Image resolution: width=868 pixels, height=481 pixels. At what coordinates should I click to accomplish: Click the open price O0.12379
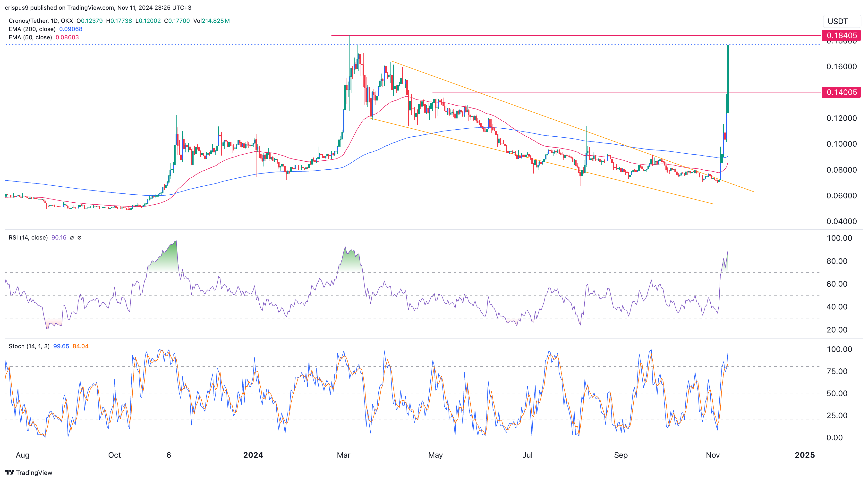pos(90,21)
